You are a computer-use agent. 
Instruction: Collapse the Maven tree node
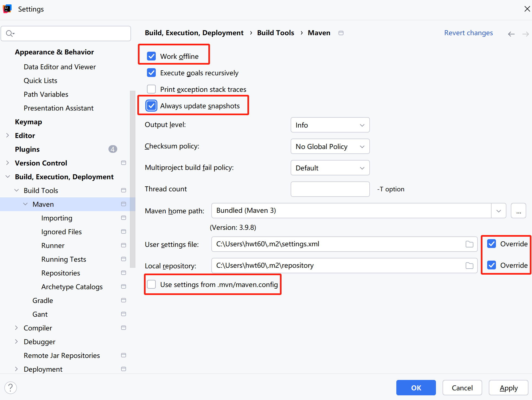(x=25, y=204)
